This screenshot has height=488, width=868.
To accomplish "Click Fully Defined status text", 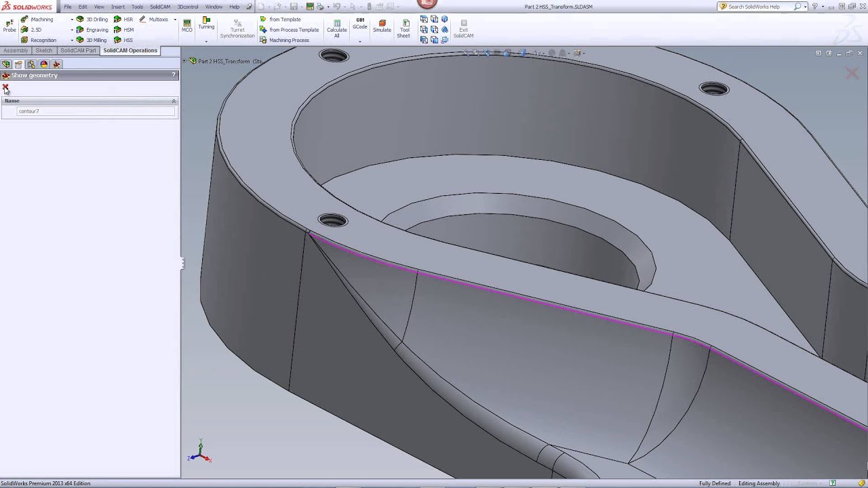I will 715,483.
